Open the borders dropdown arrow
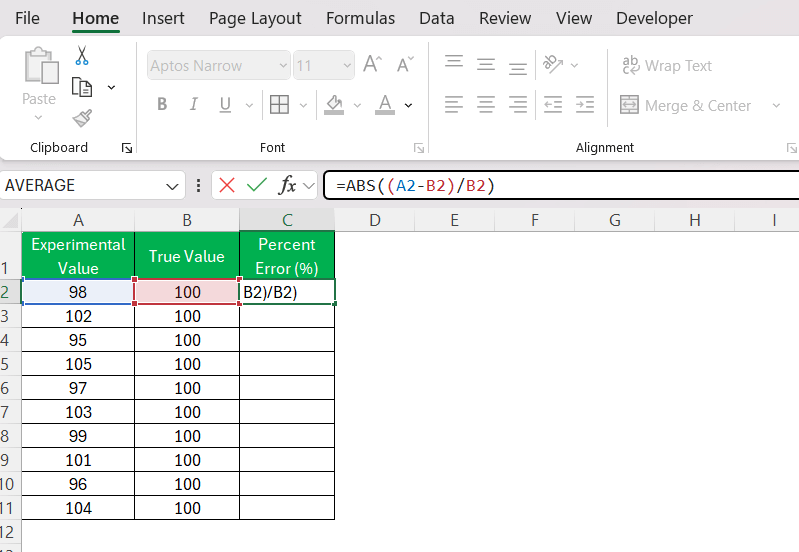The width and height of the screenshot is (799, 552). (303, 106)
